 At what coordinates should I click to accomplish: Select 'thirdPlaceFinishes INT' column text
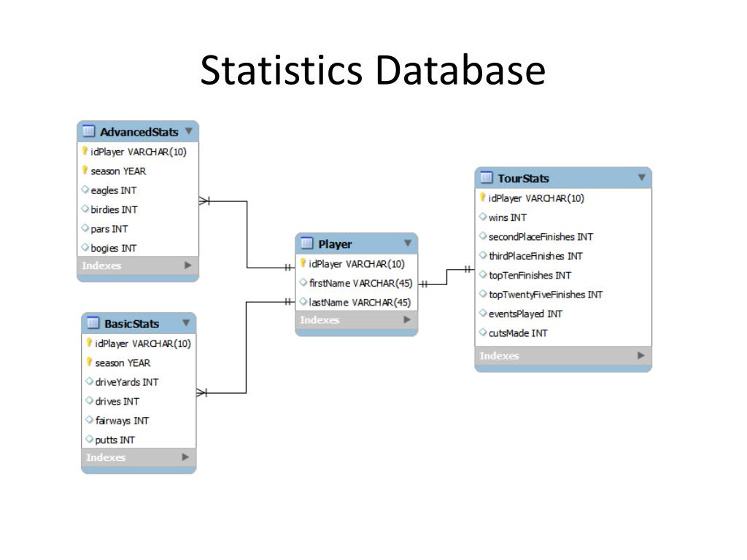coord(535,256)
